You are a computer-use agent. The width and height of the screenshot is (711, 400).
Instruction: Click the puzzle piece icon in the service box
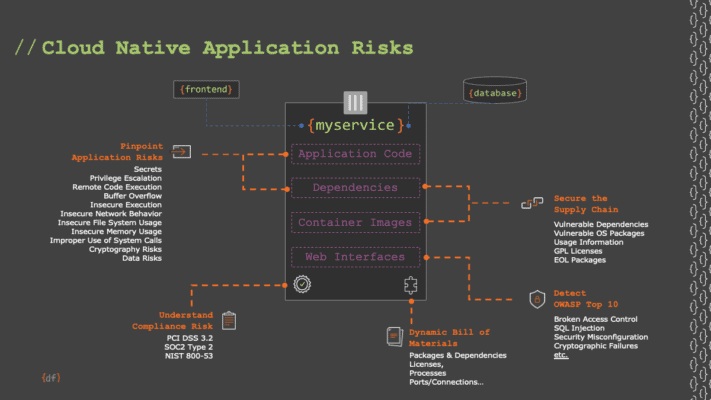(x=409, y=285)
